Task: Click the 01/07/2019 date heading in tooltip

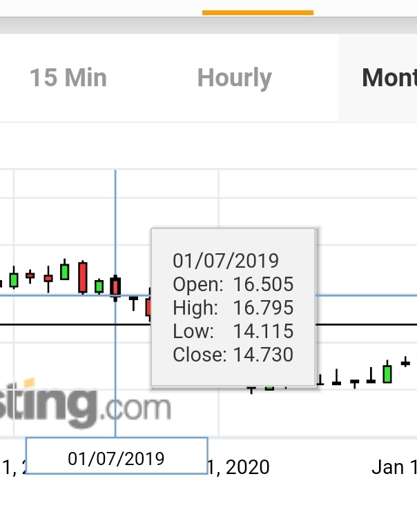Action: [x=226, y=261]
